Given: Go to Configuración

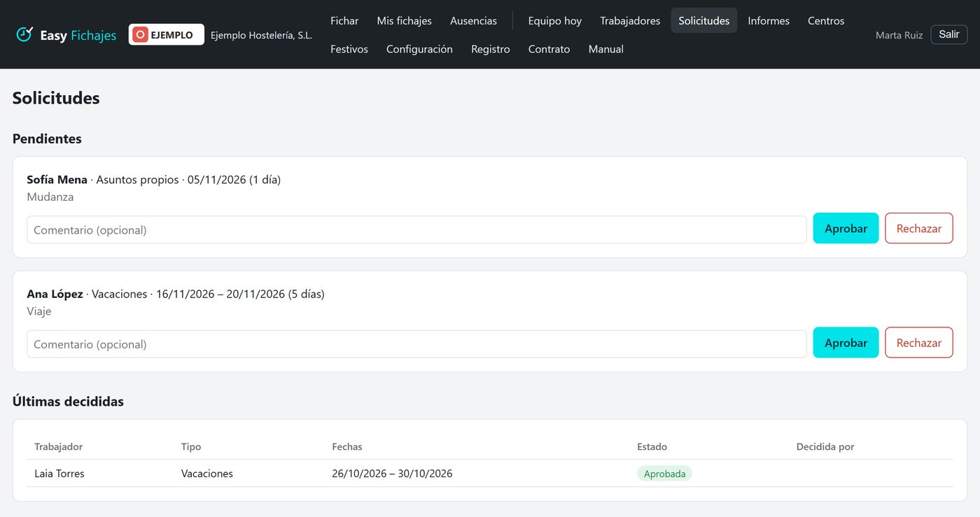Looking at the screenshot, I should coord(419,49).
